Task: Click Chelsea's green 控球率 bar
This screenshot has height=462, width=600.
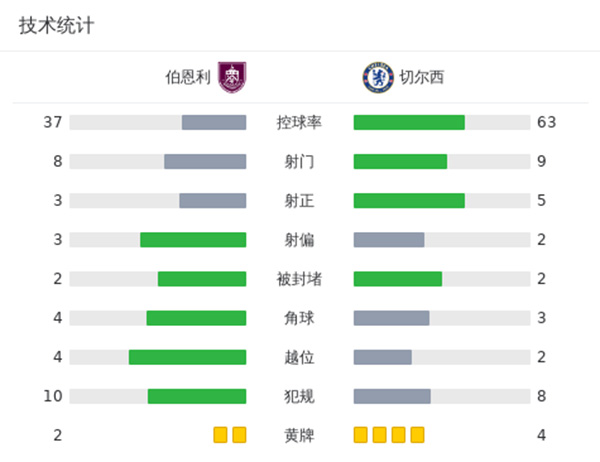Action: pos(409,123)
